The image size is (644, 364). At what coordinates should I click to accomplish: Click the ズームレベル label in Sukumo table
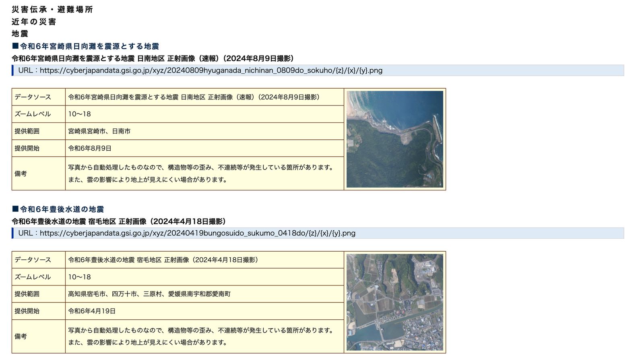click(33, 277)
